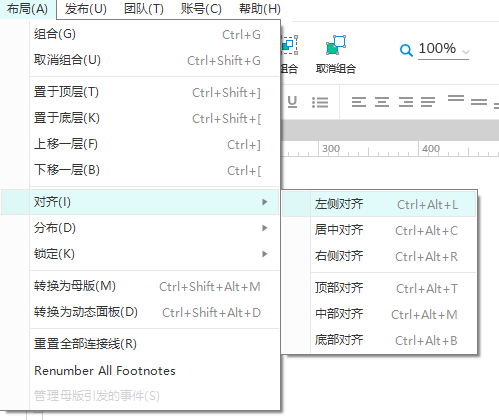Expand the 对齐(I) submenu

pos(140,202)
